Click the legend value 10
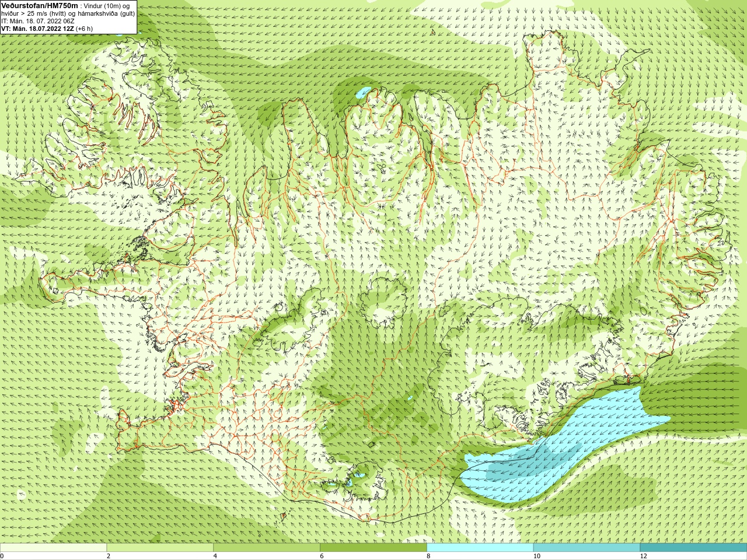This screenshot has height=560, width=747. [537, 556]
